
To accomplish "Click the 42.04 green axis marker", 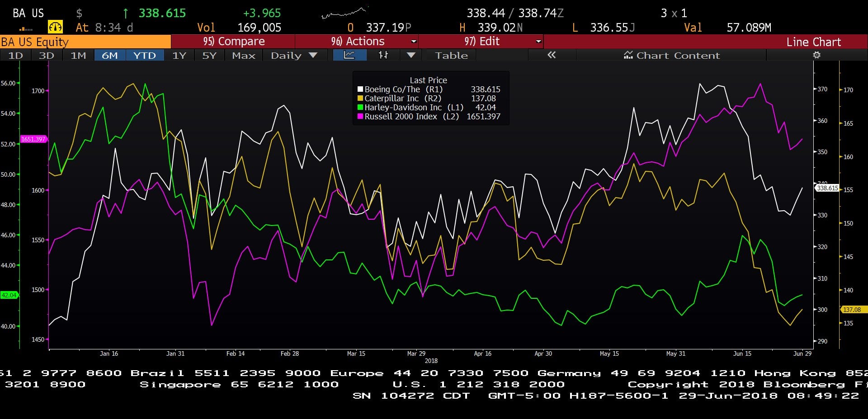I will pyautogui.click(x=9, y=295).
